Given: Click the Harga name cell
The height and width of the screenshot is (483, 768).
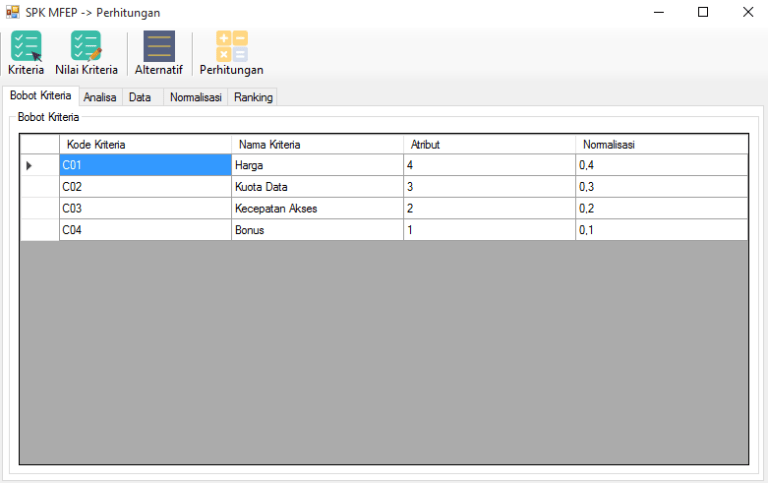Looking at the screenshot, I should [x=317, y=165].
